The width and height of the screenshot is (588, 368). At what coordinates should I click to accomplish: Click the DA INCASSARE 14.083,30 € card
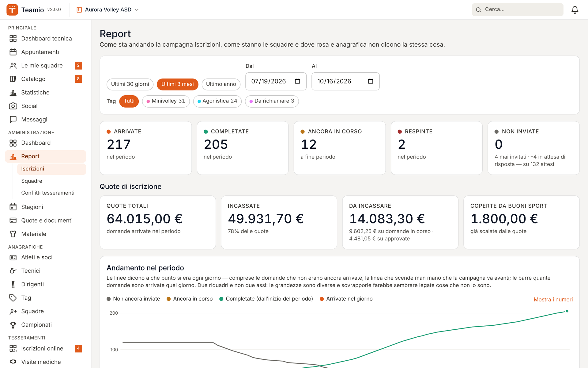click(x=400, y=222)
